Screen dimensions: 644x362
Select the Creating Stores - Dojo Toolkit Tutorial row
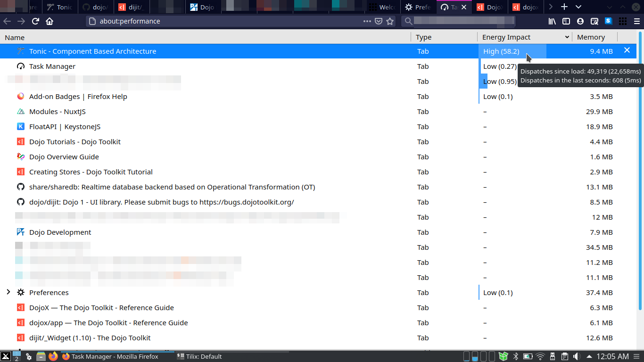318,172
